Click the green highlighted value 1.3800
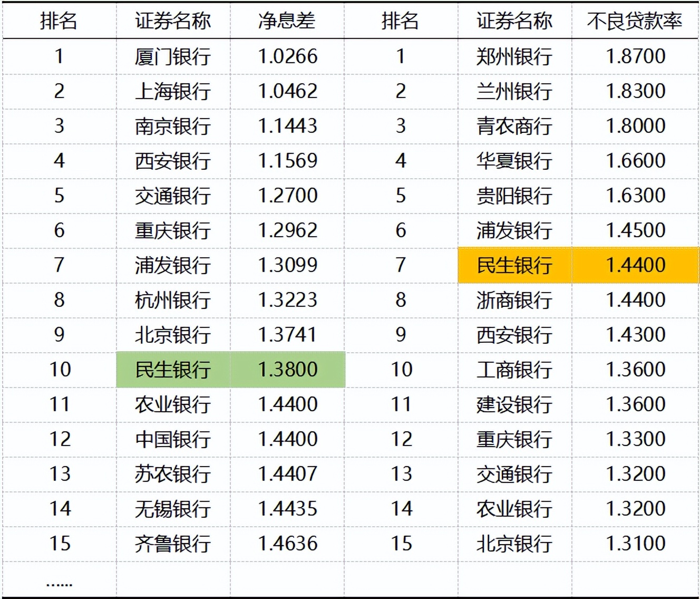Image resolution: width=700 pixels, height=599 pixels. click(x=288, y=369)
